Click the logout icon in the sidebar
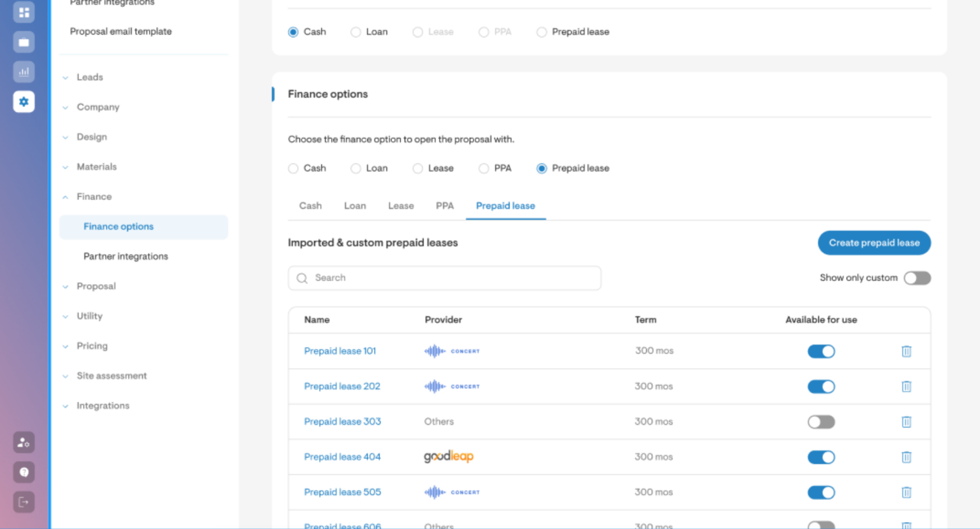Image resolution: width=980 pixels, height=529 pixels. coord(24,502)
